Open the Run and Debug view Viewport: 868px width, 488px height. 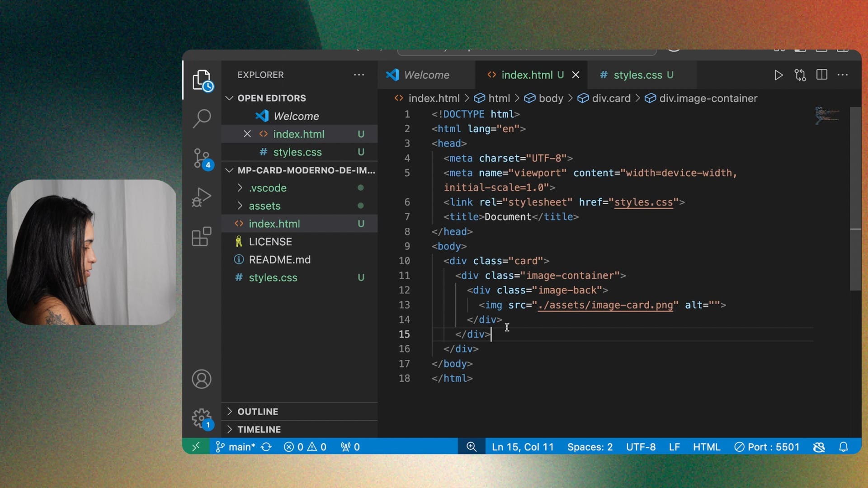(x=202, y=197)
